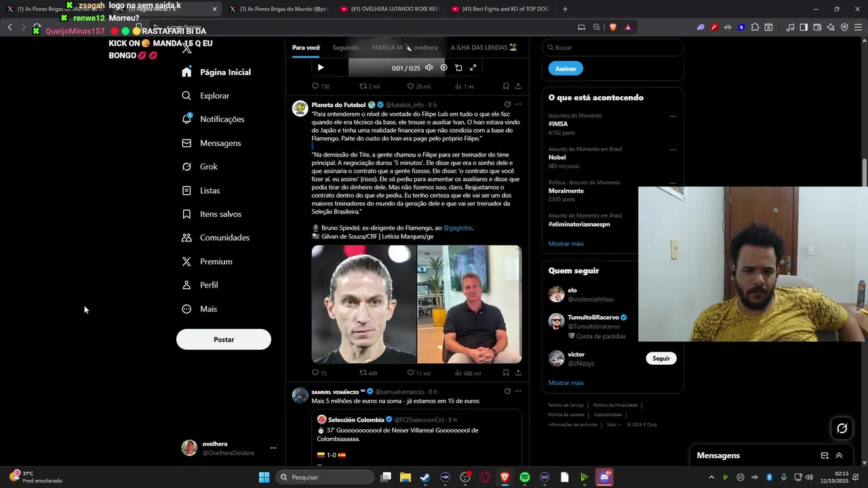Open Spotify from the taskbar
Viewport: 868px width, 488px height.
point(525,477)
